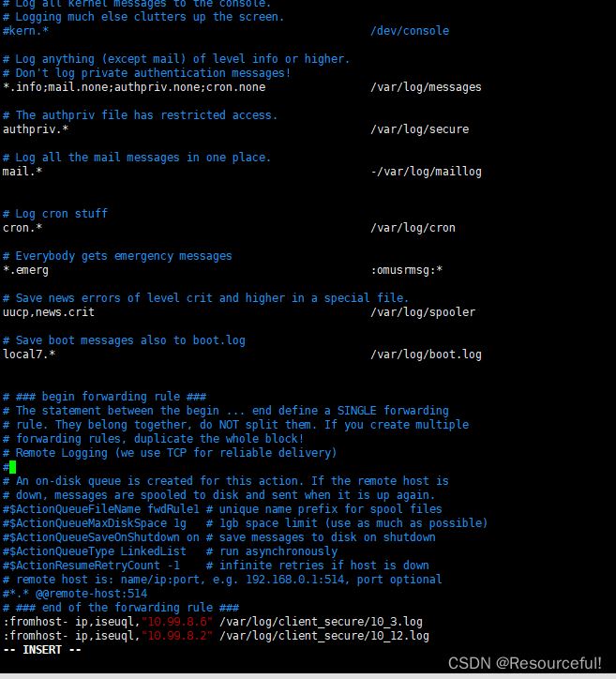Click the :omusrmsg:* action text
This screenshot has width=616, height=679.
(406, 270)
